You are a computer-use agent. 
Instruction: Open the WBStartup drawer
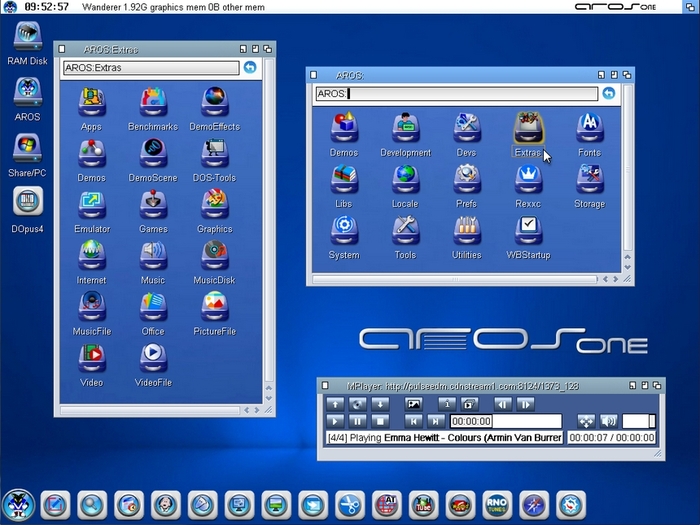[x=529, y=229]
